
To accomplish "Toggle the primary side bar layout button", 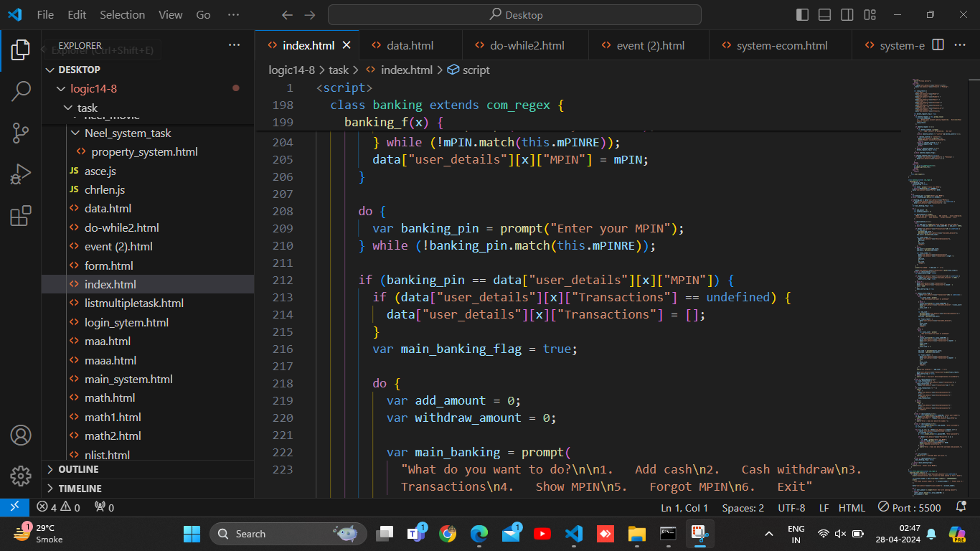I will point(803,15).
